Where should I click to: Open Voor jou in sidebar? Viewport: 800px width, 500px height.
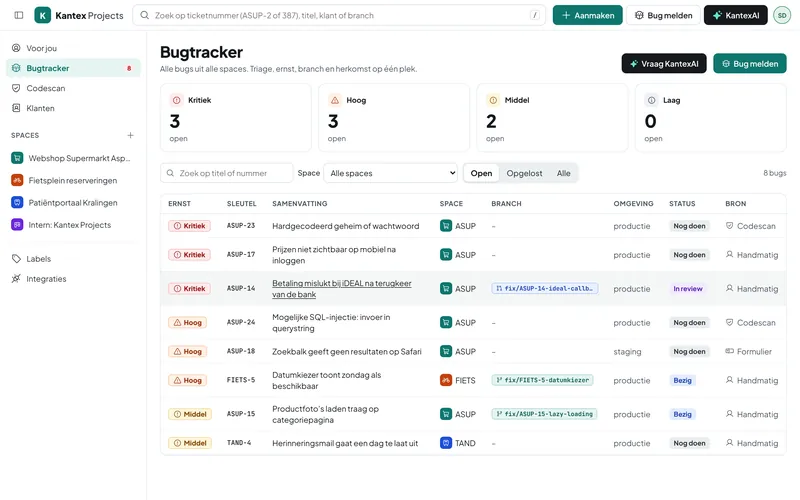(x=73, y=48)
